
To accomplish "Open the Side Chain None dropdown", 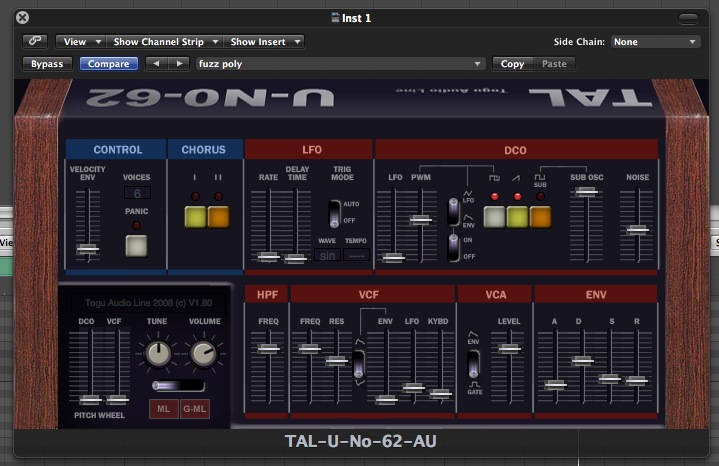I will [655, 41].
